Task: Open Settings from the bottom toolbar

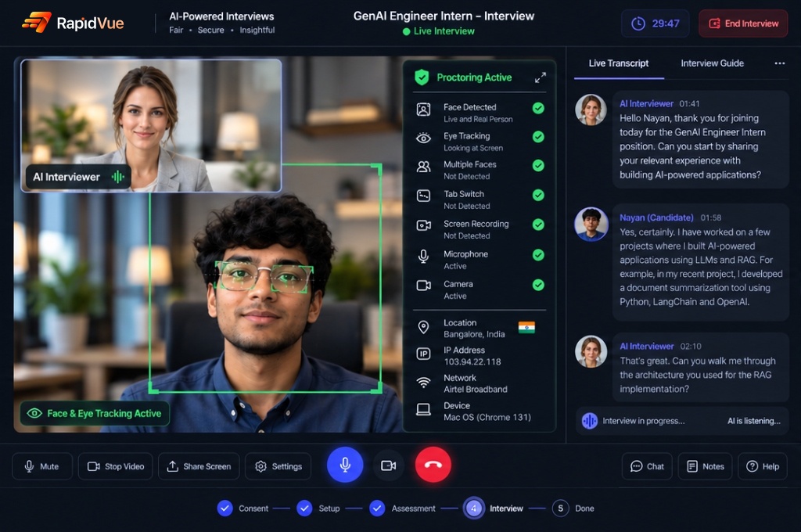Action: click(x=278, y=466)
